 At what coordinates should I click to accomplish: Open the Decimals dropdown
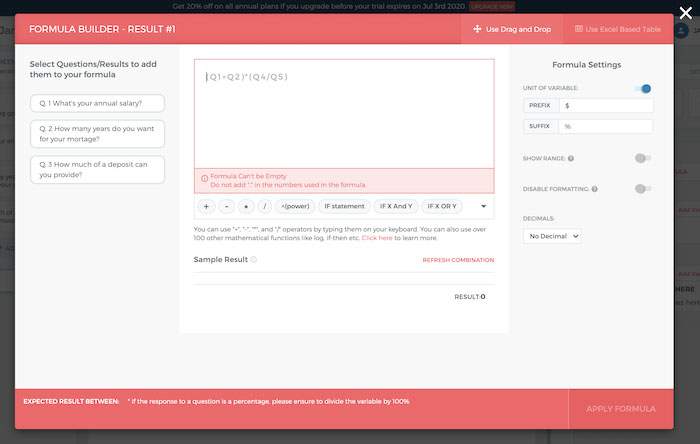click(x=553, y=236)
